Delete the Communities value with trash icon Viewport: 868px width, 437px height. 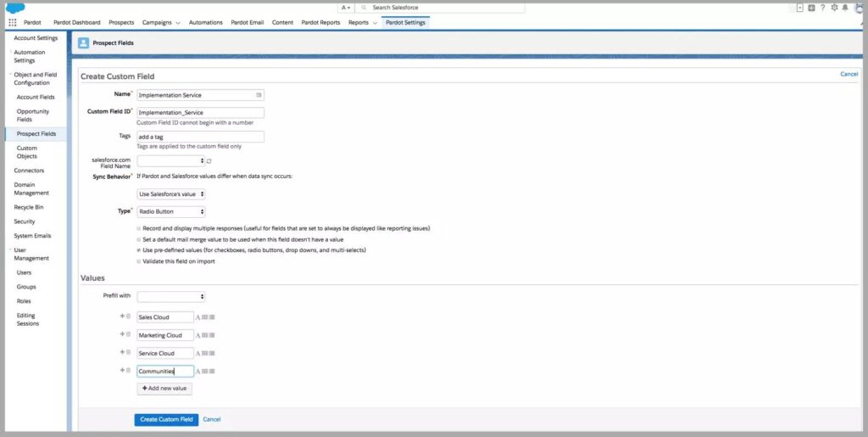point(129,370)
